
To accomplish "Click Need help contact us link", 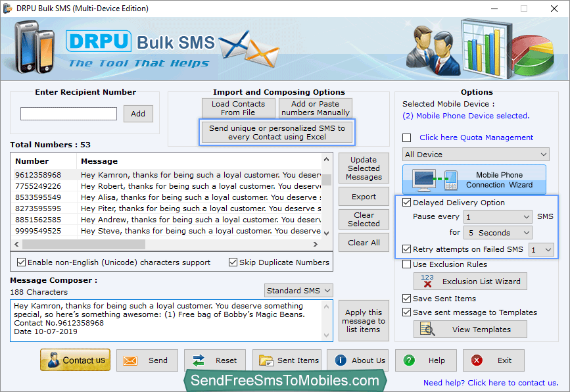I will (x=490, y=383).
